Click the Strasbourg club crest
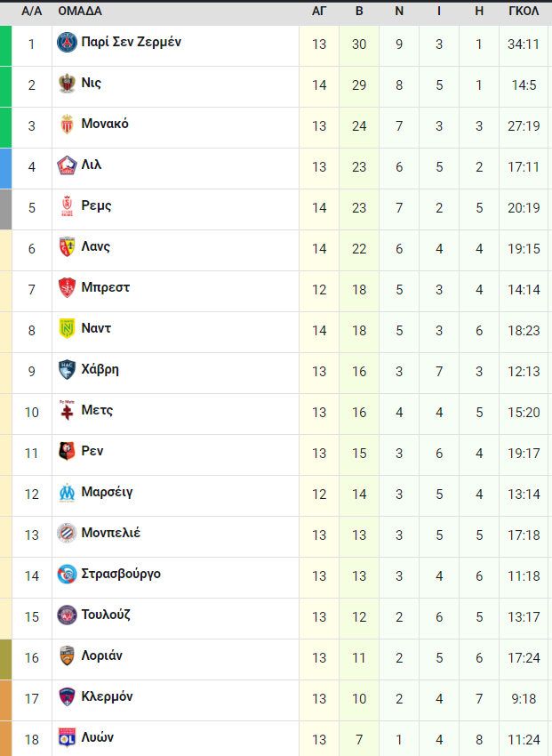The image size is (552, 756). click(67, 575)
